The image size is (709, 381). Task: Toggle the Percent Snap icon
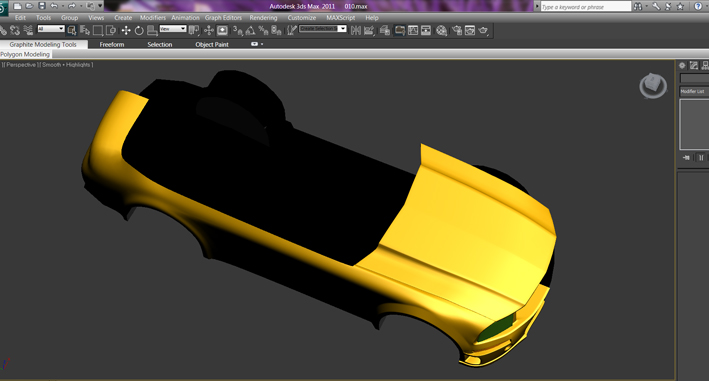click(263, 30)
